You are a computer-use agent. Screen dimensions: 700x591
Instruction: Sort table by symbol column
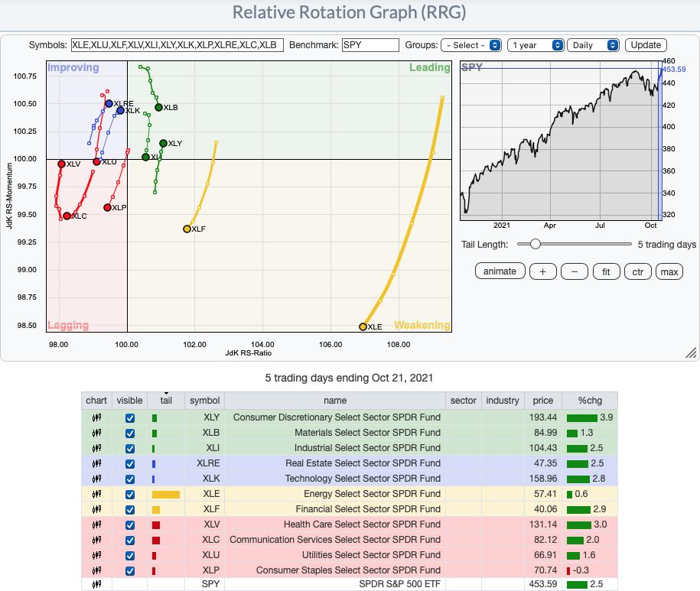click(x=204, y=401)
